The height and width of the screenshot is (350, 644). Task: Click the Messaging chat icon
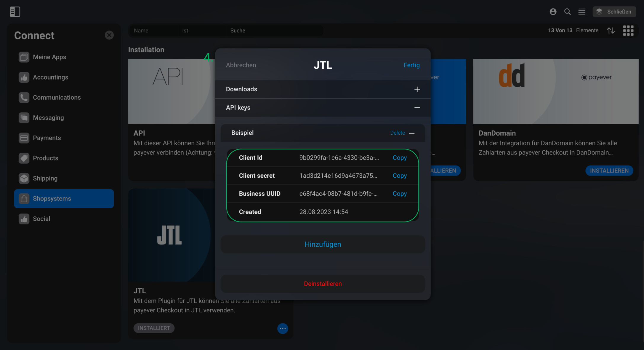tap(24, 118)
